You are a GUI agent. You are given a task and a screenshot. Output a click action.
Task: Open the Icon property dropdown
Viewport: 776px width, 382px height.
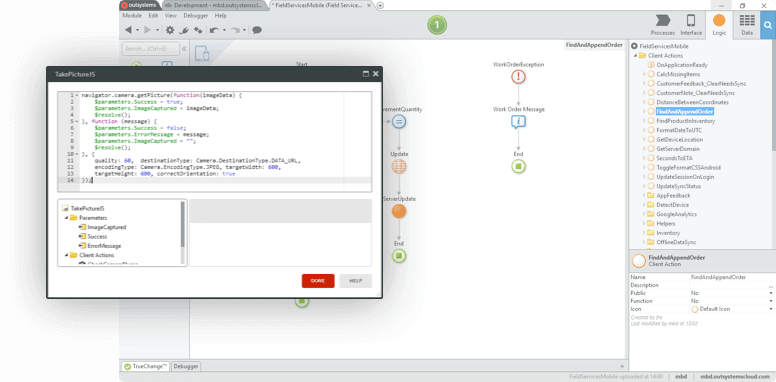pyautogui.click(x=771, y=309)
